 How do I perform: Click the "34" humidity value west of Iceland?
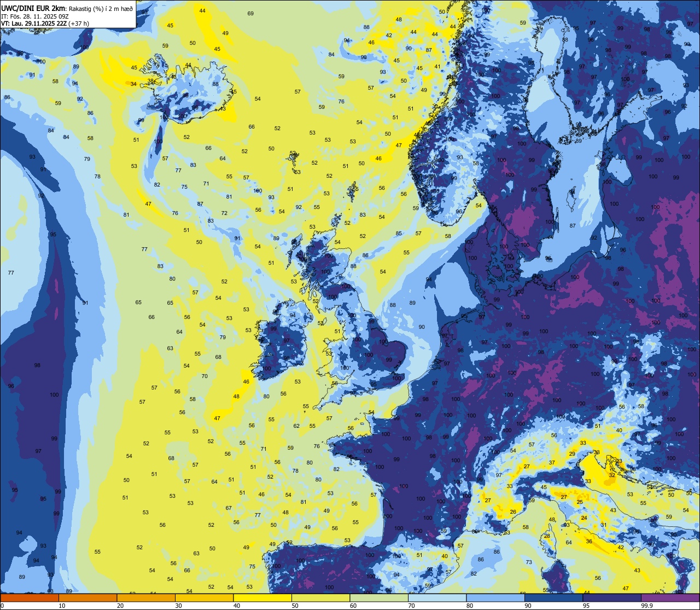(134, 84)
